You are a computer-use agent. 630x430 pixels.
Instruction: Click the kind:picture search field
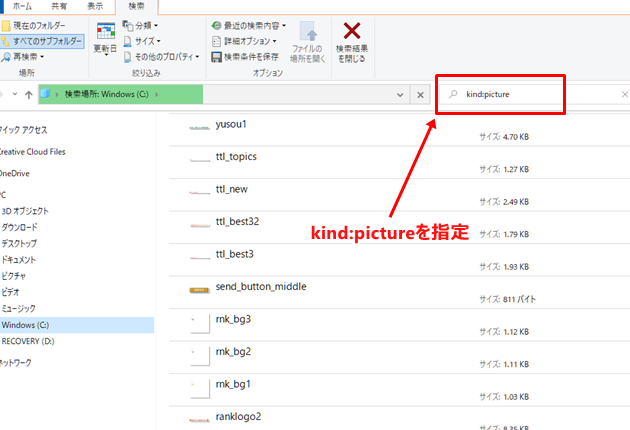(x=530, y=94)
